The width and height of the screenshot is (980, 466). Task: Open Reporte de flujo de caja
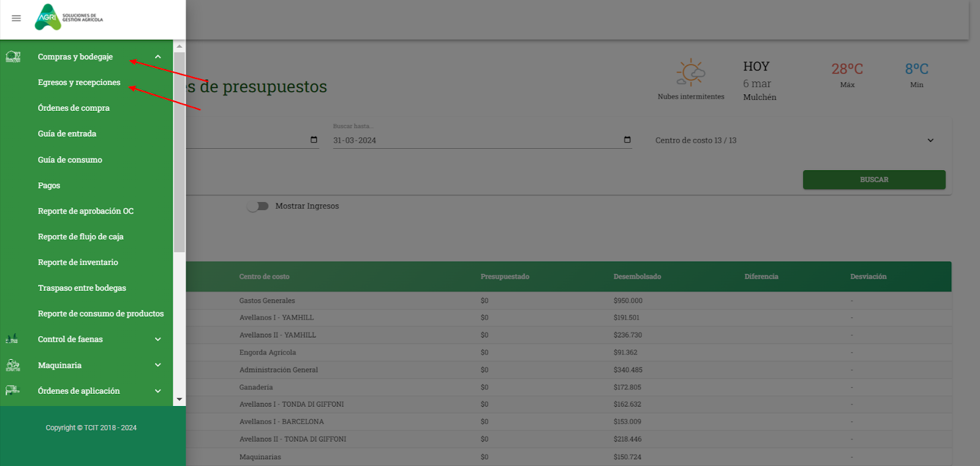tap(81, 237)
